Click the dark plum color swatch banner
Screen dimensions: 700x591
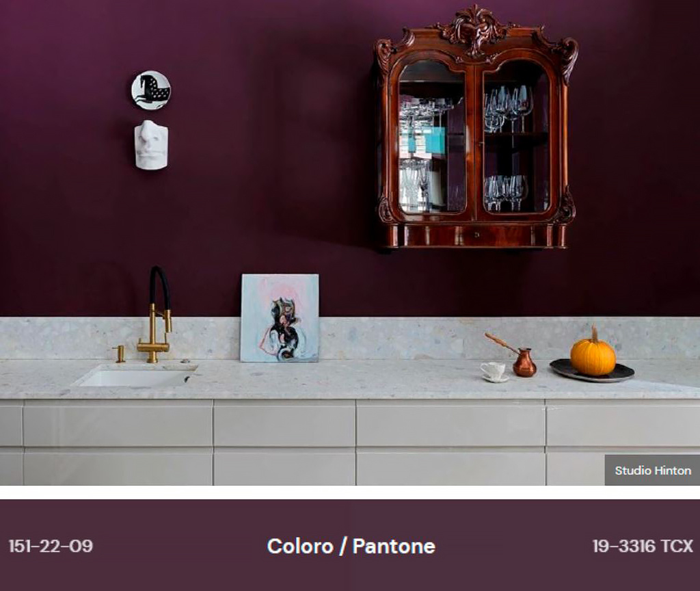(350, 545)
